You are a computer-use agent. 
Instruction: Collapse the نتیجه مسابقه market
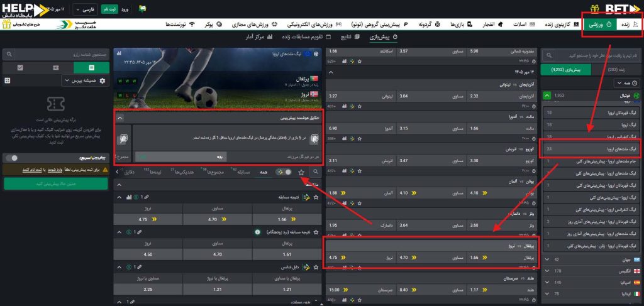tap(119, 197)
